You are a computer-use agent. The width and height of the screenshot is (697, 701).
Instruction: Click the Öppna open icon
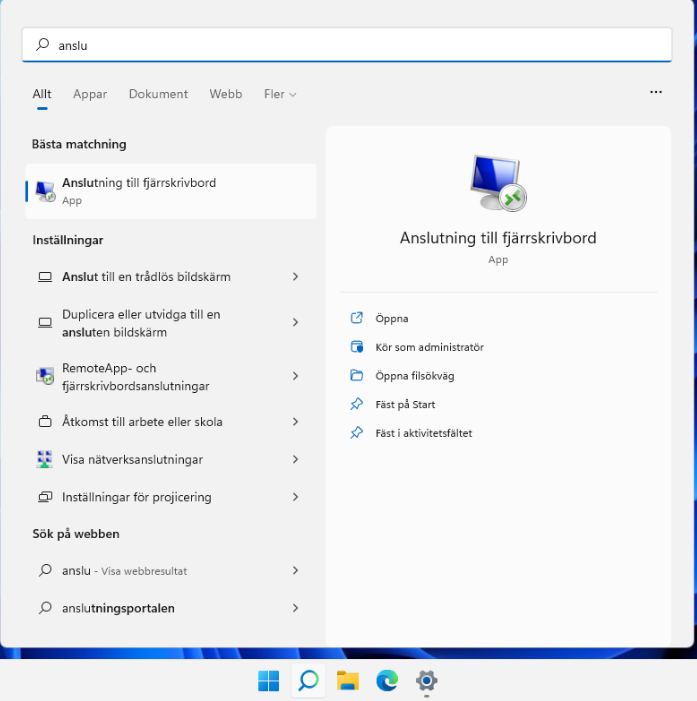(x=356, y=318)
